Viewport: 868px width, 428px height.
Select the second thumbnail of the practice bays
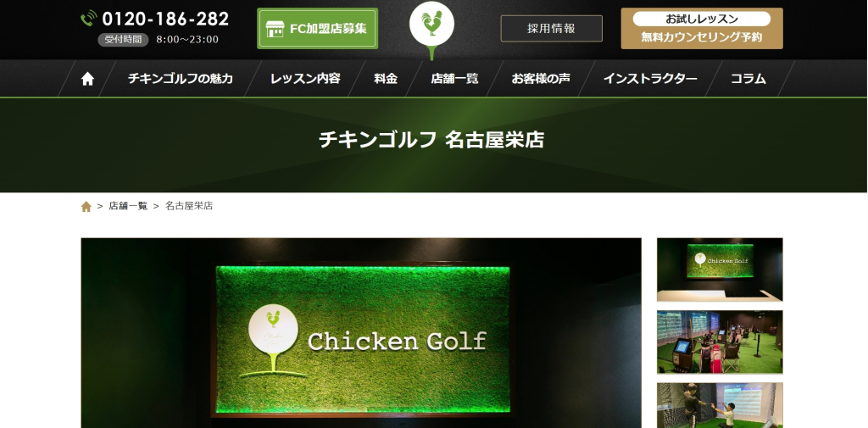point(720,342)
